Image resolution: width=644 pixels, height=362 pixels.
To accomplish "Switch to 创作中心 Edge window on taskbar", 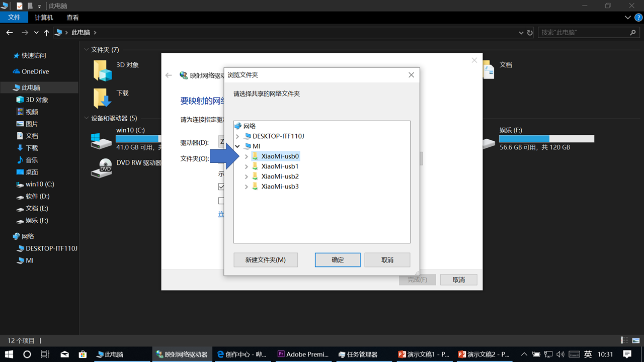I will (x=242, y=354).
